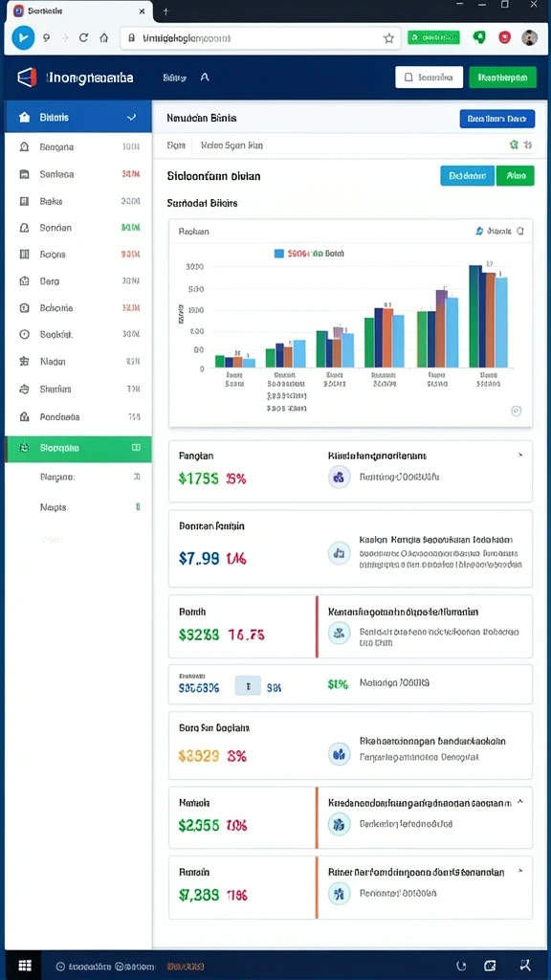The height and width of the screenshot is (980, 551).
Task: Collapse the highlighted blue sidebar section chevron
Action: (131, 118)
